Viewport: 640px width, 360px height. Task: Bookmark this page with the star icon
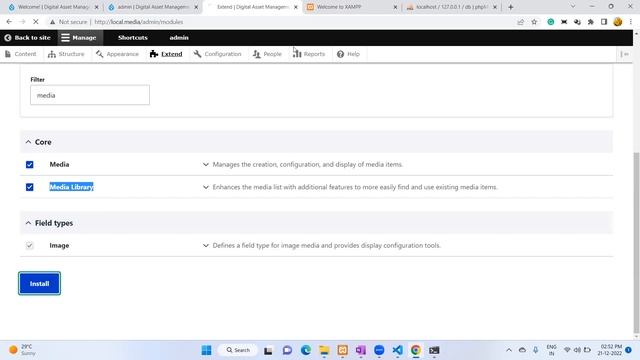coord(534,22)
